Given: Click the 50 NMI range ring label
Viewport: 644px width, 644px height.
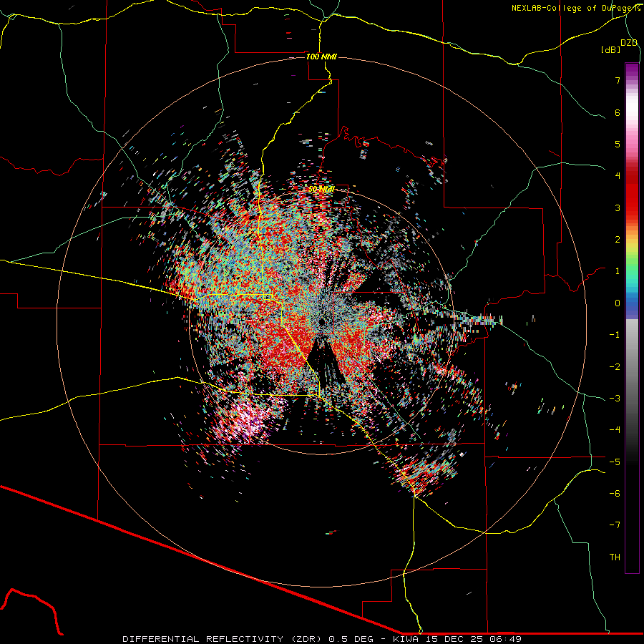Looking at the screenshot, I should [x=321, y=189].
